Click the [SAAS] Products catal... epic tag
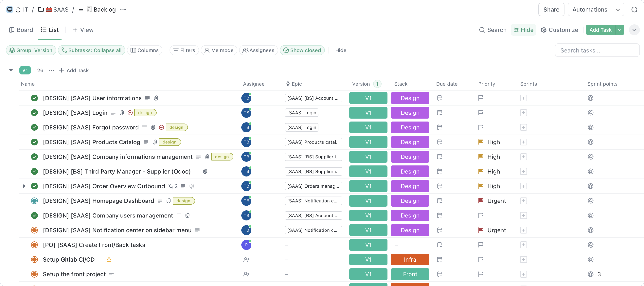This screenshot has width=644, height=286. (313, 142)
